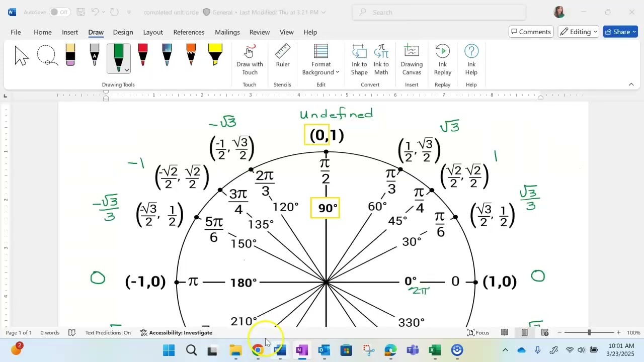Open the Editing mode dropdown
This screenshot has height=362, width=644.
pos(579,32)
